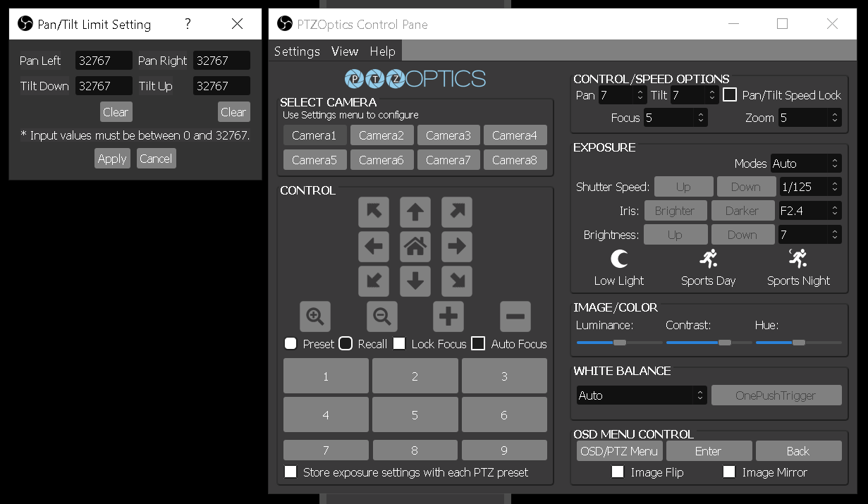Activate Sports Day runner preset
This screenshot has width=868, height=504.
point(709,259)
